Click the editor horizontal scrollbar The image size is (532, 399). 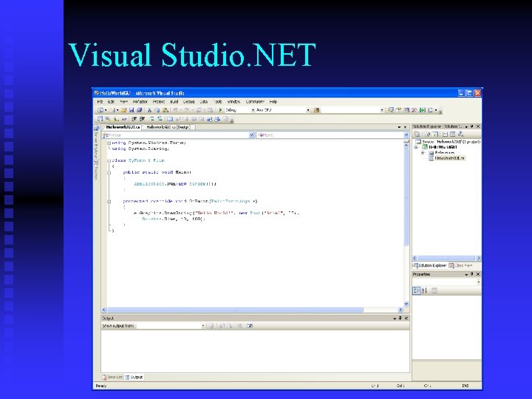(235, 310)
